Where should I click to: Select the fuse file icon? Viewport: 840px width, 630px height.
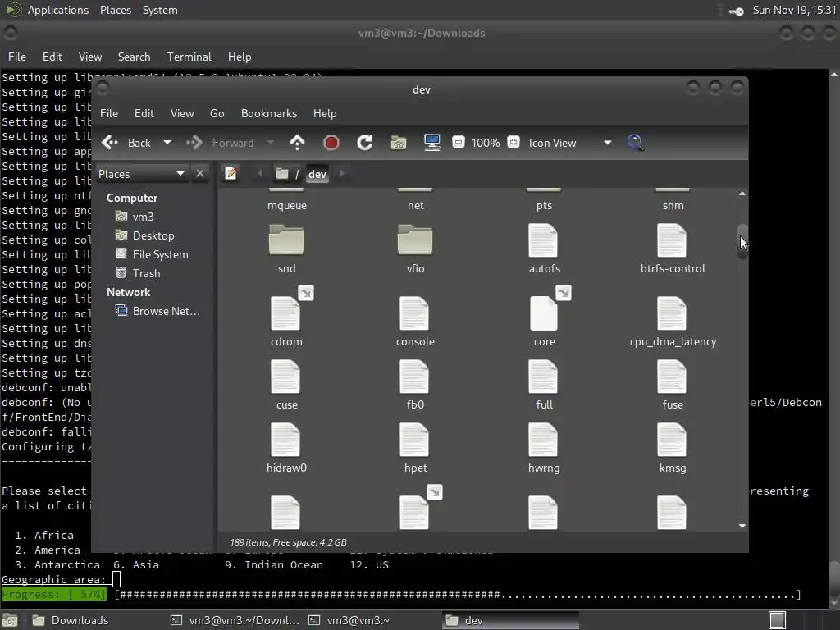point(672,377)
